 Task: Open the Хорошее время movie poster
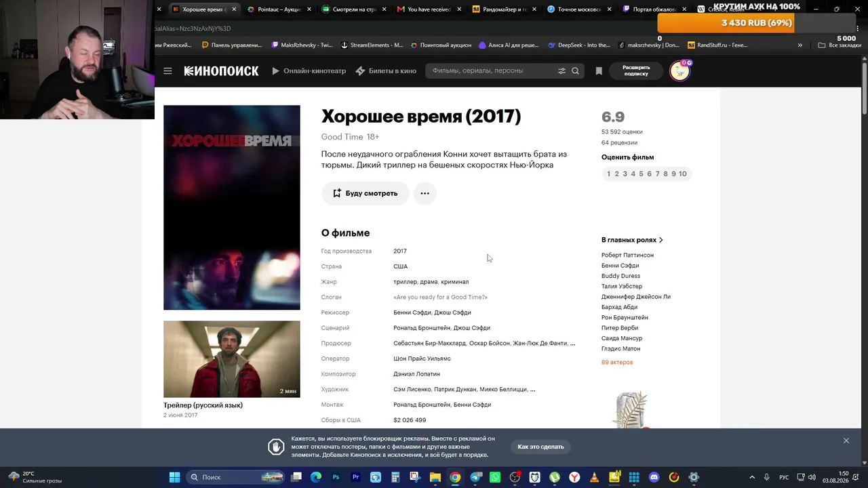pyautogui.click(x=232, y=207)
